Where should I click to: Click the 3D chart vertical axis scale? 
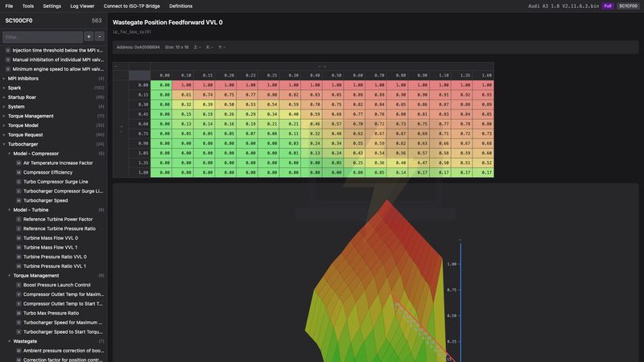[x=460, y=298]
